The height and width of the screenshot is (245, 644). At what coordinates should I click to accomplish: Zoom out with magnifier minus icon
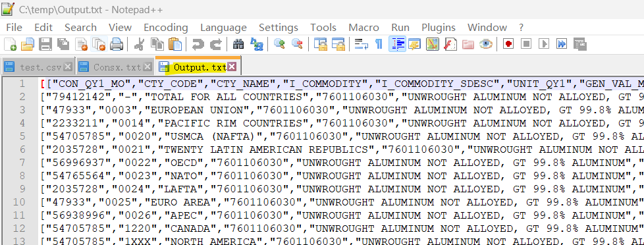pyautogui.click(x=298, y=44)
